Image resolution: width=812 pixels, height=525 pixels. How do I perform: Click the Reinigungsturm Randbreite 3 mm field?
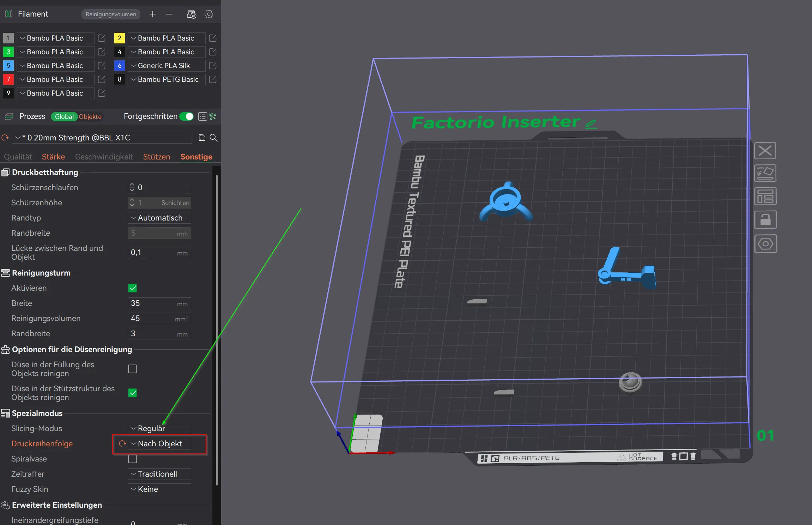(x=159, y=334)
